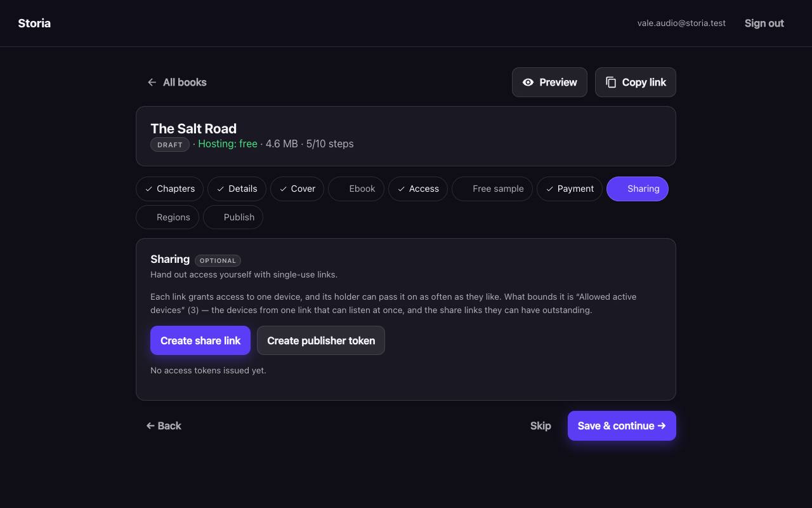Click the vale.audio@storia.test email
Viewport: 812px width, 508px height.
681,23
